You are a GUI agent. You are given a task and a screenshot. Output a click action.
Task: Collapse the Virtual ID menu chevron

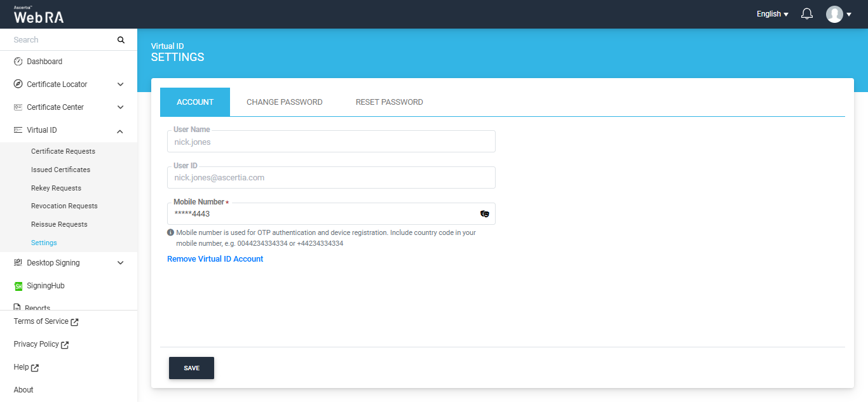(x=121, y=131)
